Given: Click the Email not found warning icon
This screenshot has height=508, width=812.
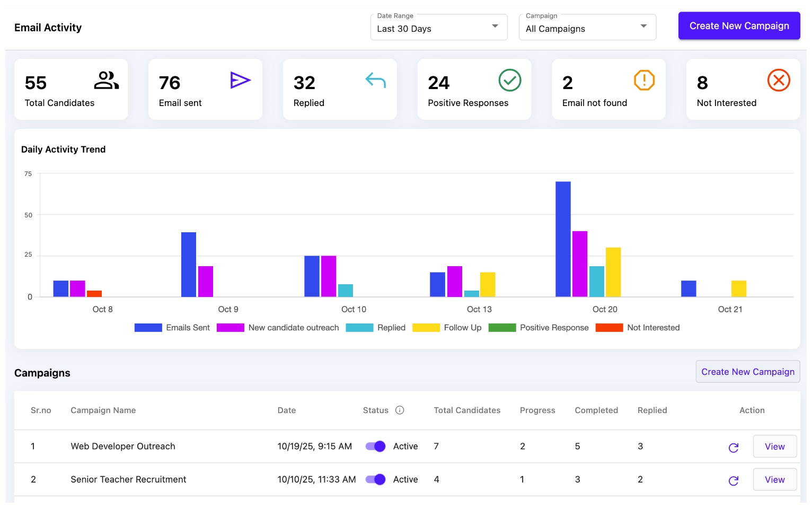Looking at the screenshot, I should [x=644, y=80].
